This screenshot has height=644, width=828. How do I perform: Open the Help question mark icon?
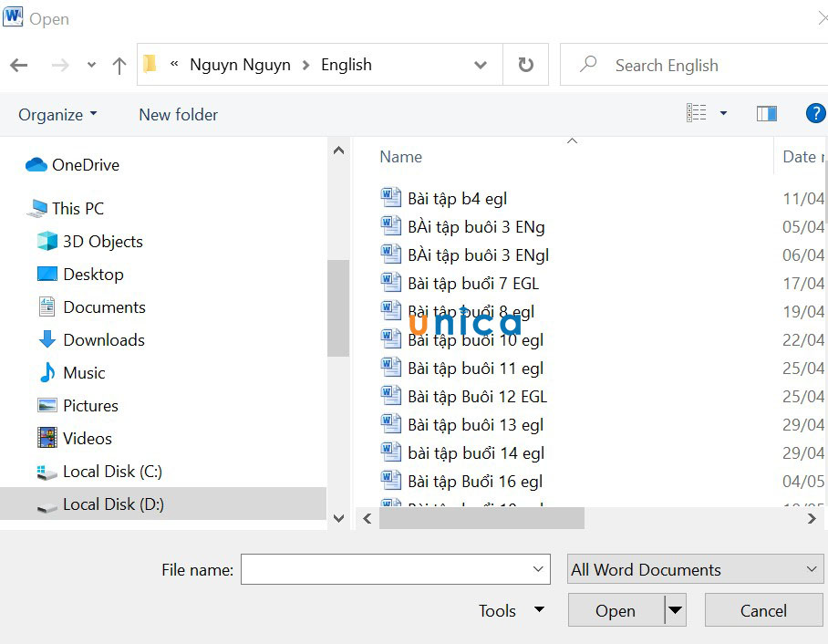[815, 113]
